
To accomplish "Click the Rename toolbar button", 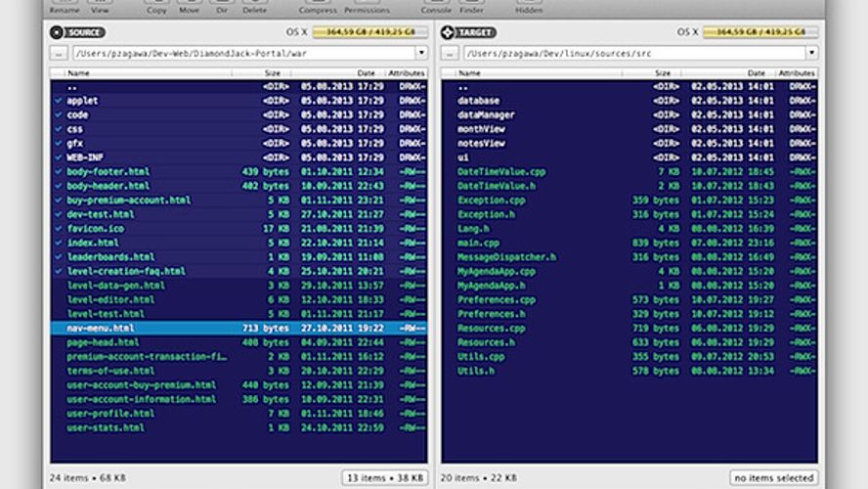I will (x=65, y=8).
